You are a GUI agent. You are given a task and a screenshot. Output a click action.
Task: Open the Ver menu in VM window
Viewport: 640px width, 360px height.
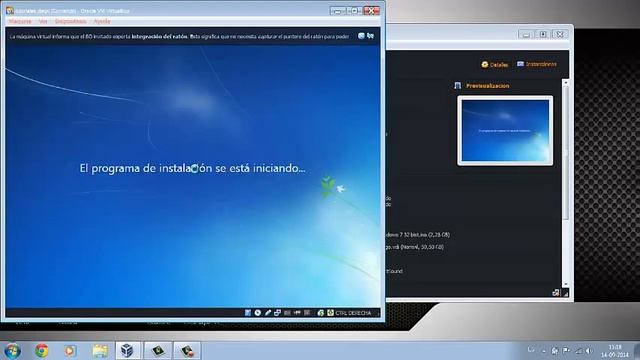pyautogui.click(x=43, y=21)
